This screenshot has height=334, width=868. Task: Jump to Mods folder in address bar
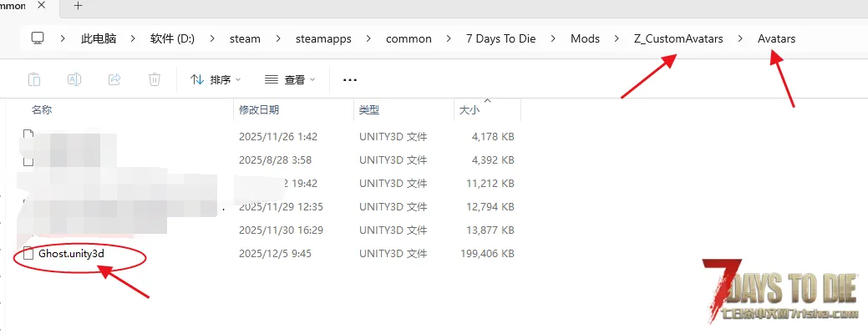pyautogui.click(x=585, y=38)
